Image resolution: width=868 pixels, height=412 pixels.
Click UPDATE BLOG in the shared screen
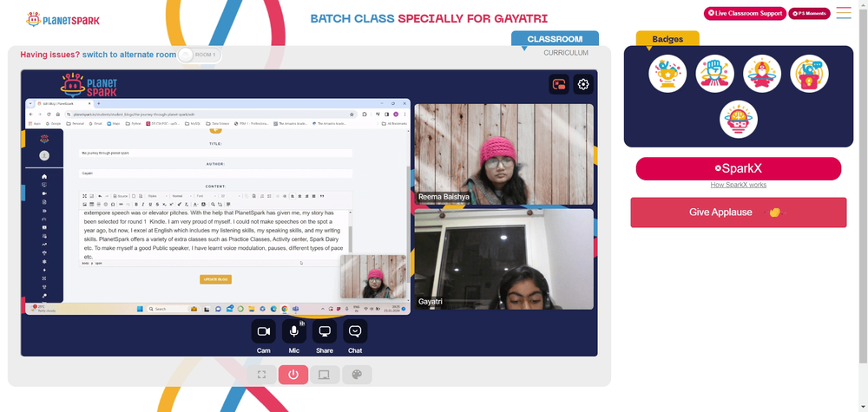(215, 279)
